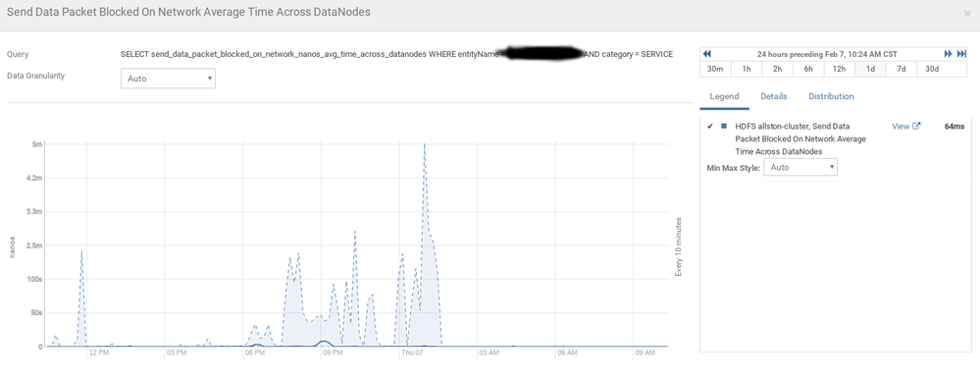The height and width of the screenshot is (379, 980).
Task: Click the Data Granularity label
Action: tap(35, 76)
